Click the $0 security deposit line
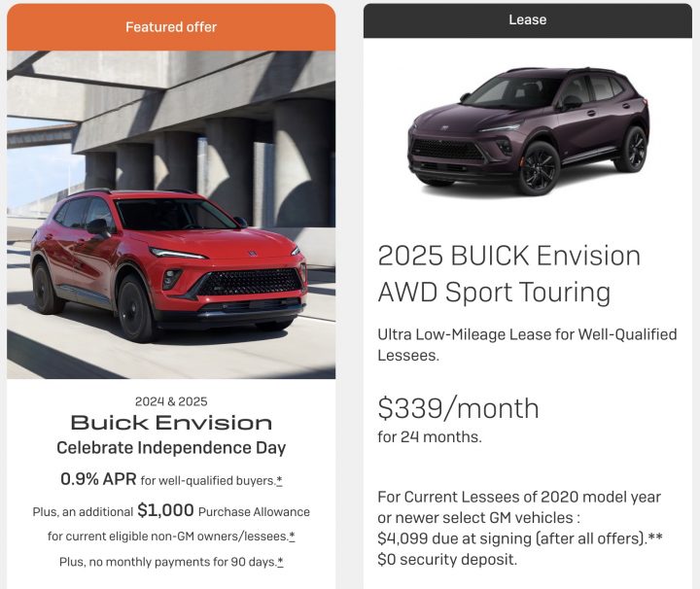This screenshot has height=589, width=700. pos(447,560)
